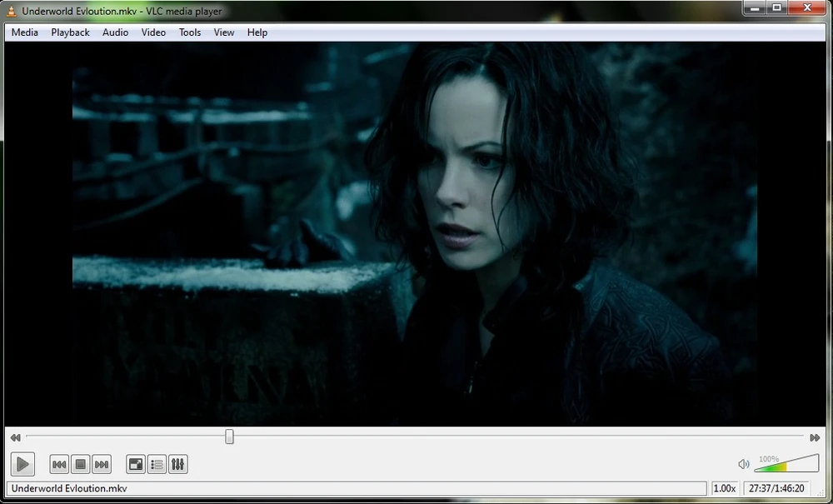The image size is (833, 504).
Task: Click the fast-forward arrow right of the seek bar
Action: tap(816, 437)
